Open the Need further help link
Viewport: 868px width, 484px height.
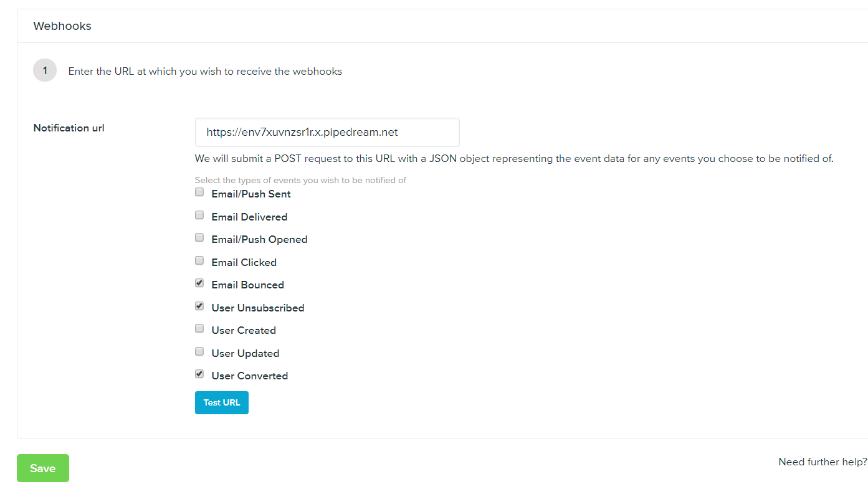coord(823,462)
